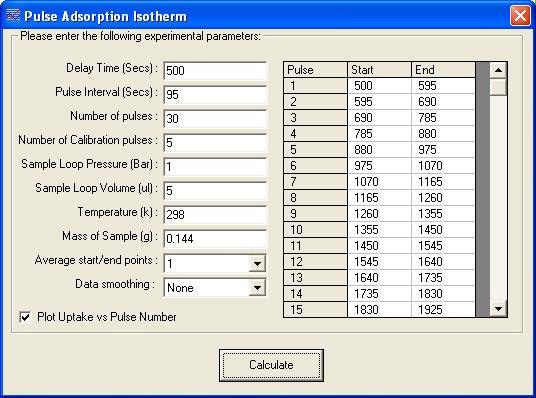Select row header for pulse 13
536x398 pixels.
[316, 277]
